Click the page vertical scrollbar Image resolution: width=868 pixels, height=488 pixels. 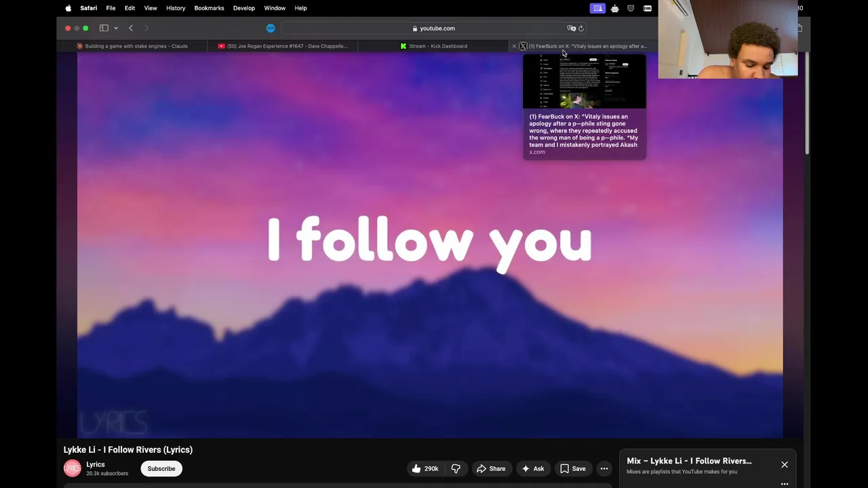coord(807,103)
